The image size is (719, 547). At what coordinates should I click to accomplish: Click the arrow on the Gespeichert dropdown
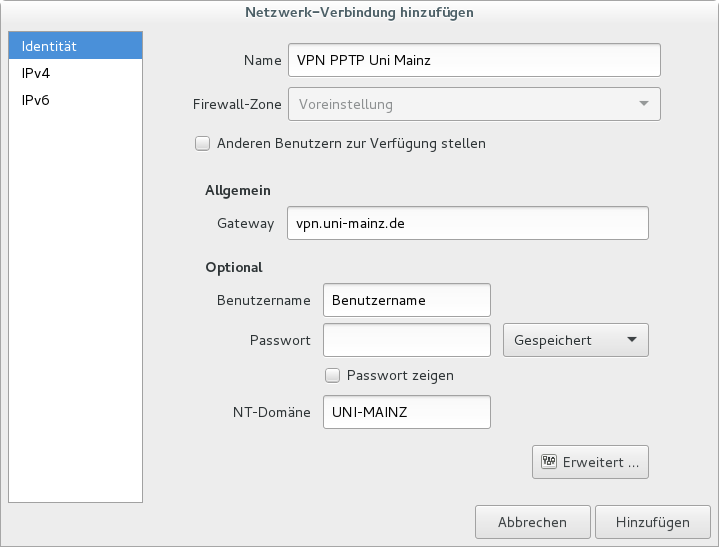click(x=632, y=340)
